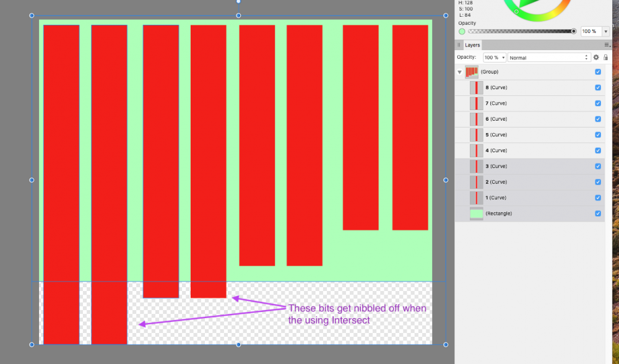Toggle visibility of 4 (Curve) layer

coord(598,150)
